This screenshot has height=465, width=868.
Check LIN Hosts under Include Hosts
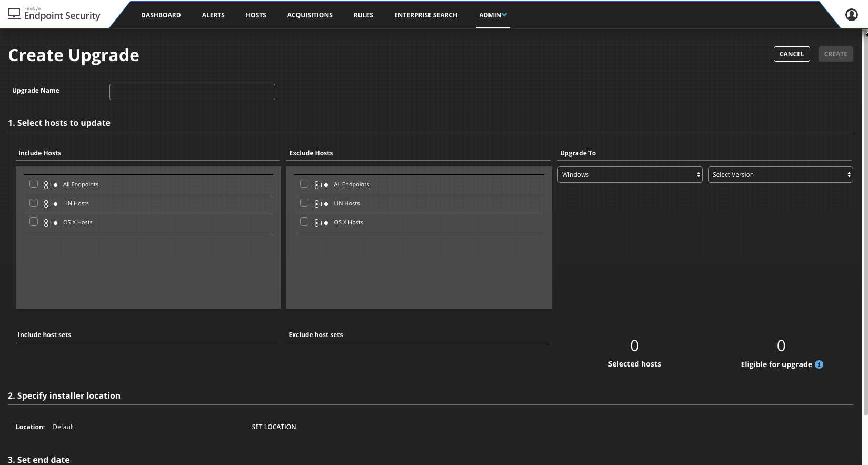34,203
